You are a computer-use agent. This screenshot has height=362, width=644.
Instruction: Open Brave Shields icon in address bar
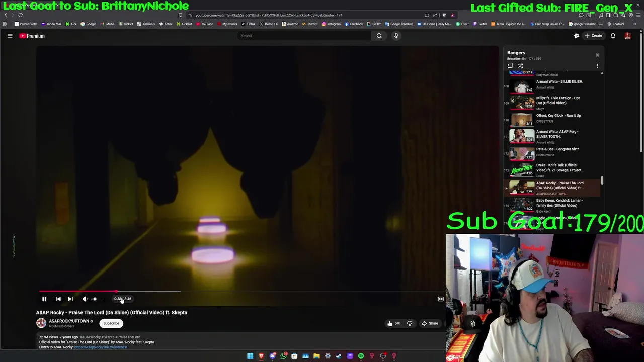444,15
